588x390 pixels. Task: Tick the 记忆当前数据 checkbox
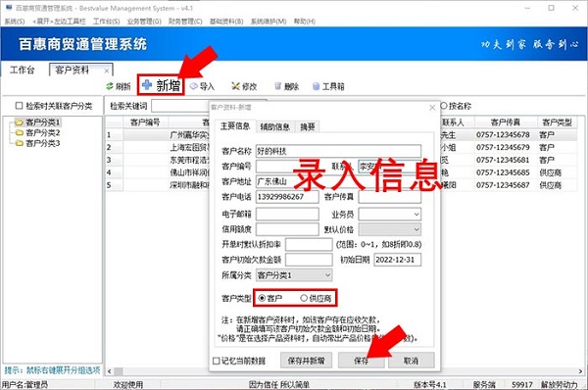[x=216, y=361]
